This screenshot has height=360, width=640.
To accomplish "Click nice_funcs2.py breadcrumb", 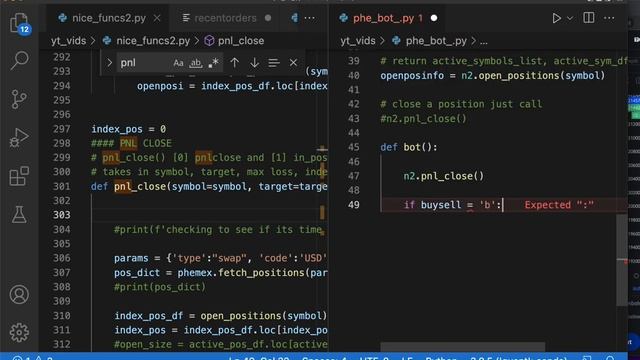I will [153, 41].
